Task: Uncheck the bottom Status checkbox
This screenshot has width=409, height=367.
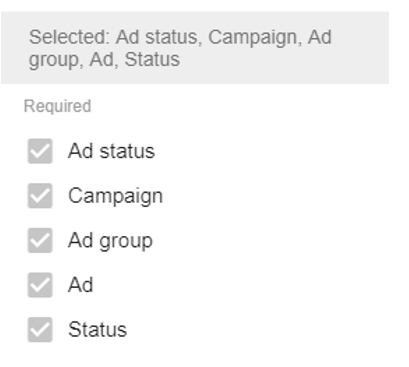Action: pyautogui.click(x=40, y=330)
